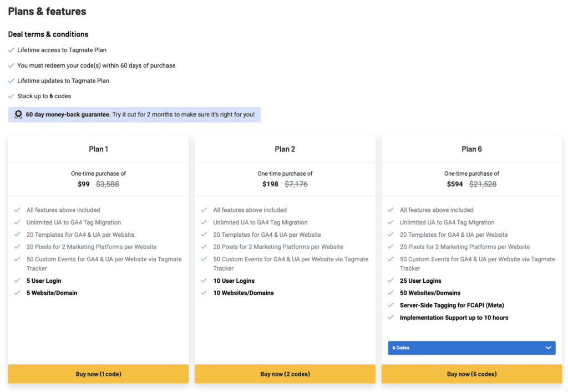Click check icon next to 10 User Logins
Image resolution: width=568 pixels, height=392 pixels.
(x=204, y=281)
